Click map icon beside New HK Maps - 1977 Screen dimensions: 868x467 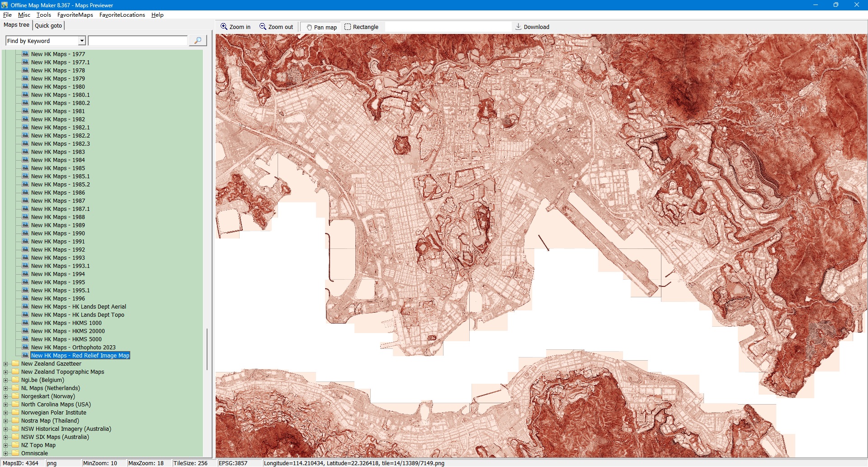point(26,54)
